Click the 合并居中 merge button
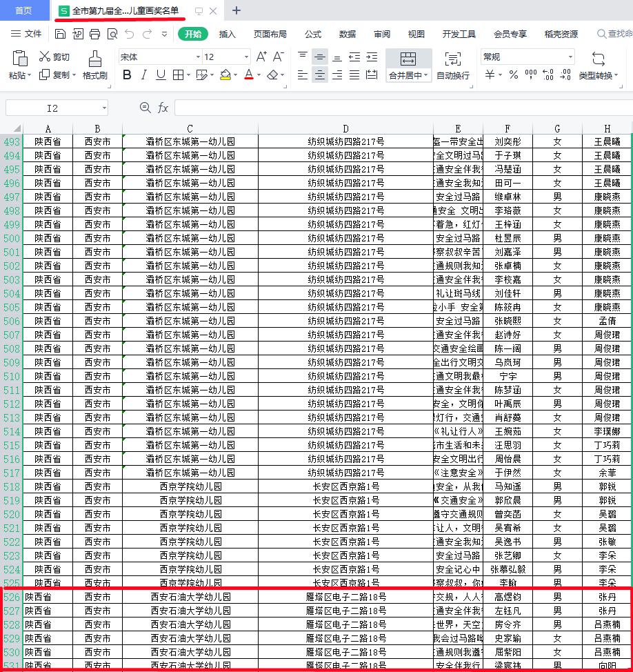 (x=408, y=66)
